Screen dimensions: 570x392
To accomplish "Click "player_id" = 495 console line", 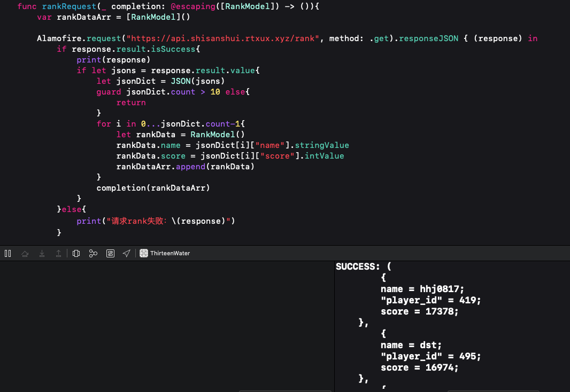I will pos(431,356).
